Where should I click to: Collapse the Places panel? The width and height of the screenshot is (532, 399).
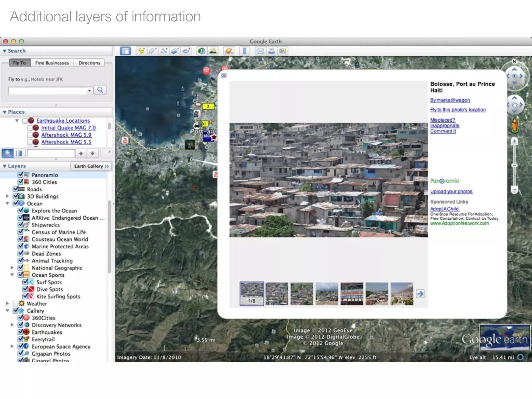4,112
